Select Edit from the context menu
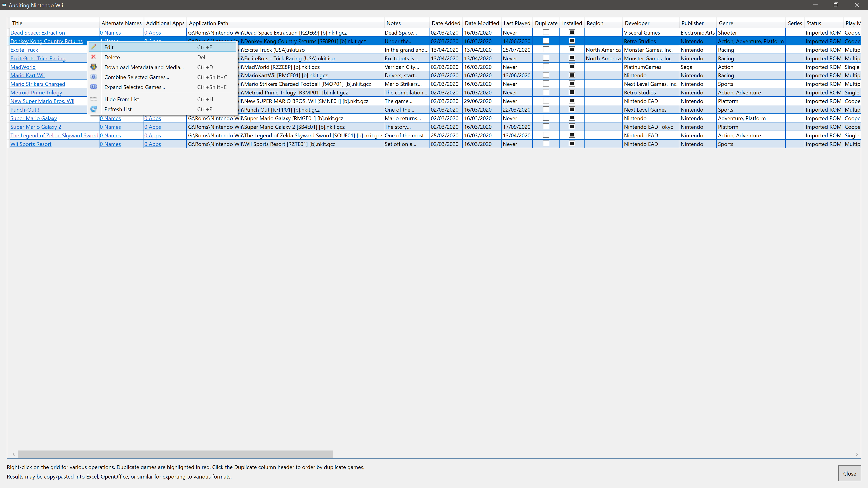 (x=162, y=47)
